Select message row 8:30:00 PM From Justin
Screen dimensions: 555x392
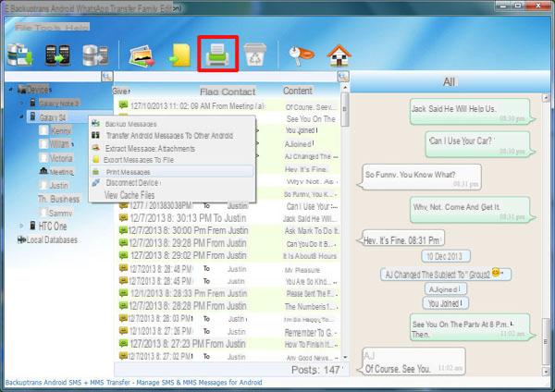tap(228, 231)
